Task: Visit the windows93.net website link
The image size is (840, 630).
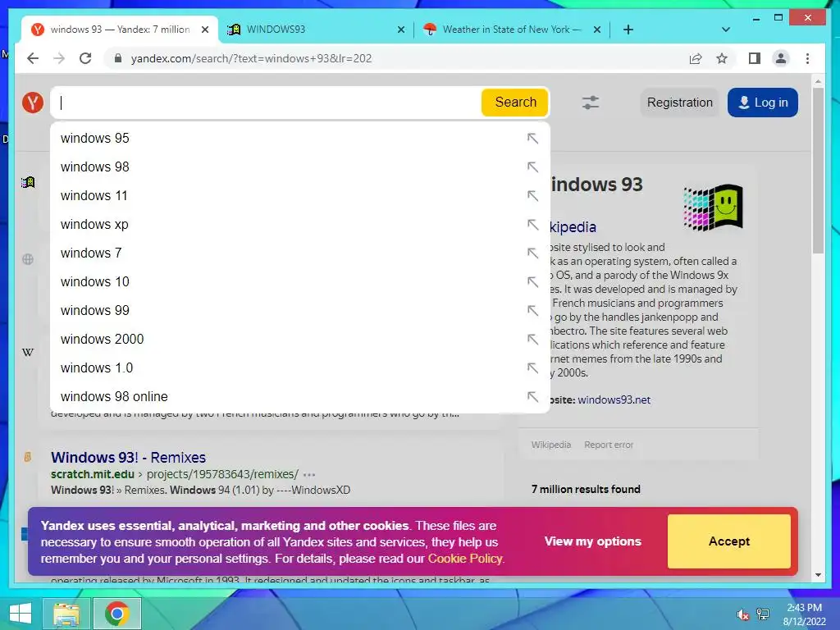Action: (614, 399)
